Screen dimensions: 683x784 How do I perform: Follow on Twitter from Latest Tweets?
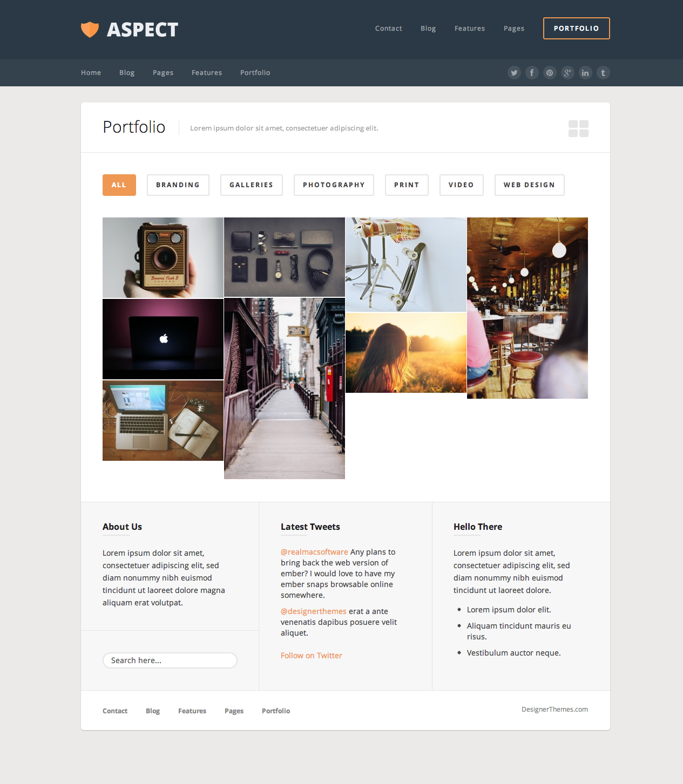point(311,655)
